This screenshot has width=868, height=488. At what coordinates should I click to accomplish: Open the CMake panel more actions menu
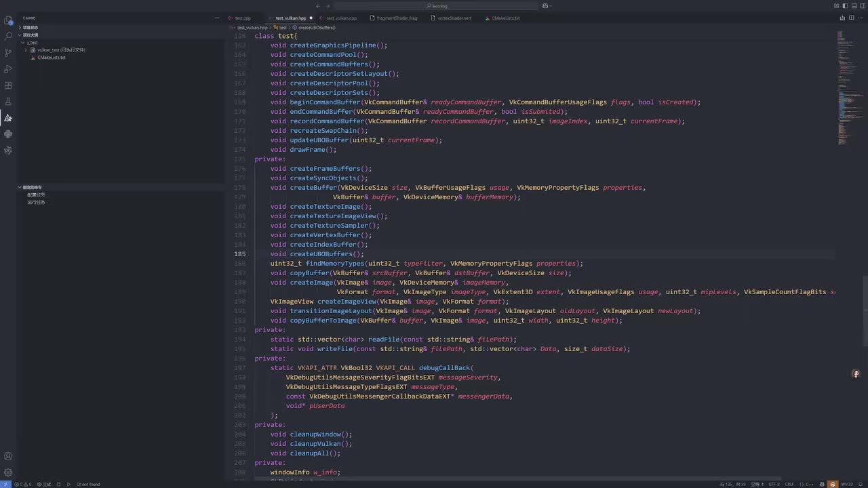217,18
